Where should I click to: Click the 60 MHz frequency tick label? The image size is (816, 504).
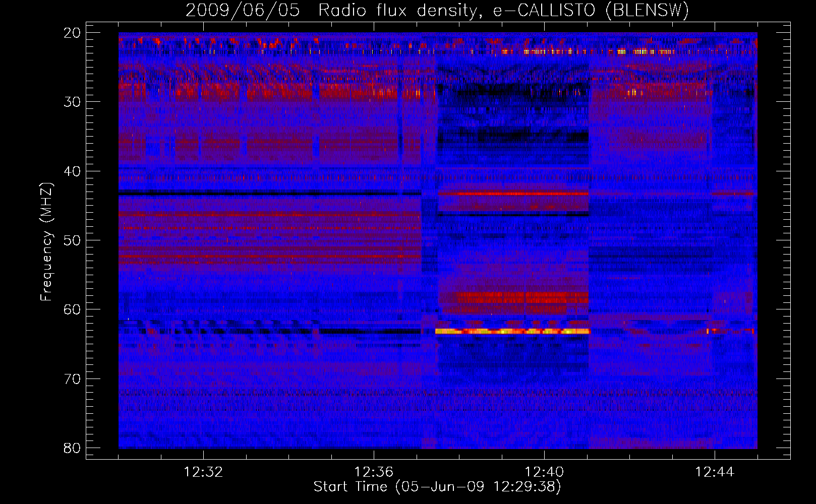coord(73,309)
